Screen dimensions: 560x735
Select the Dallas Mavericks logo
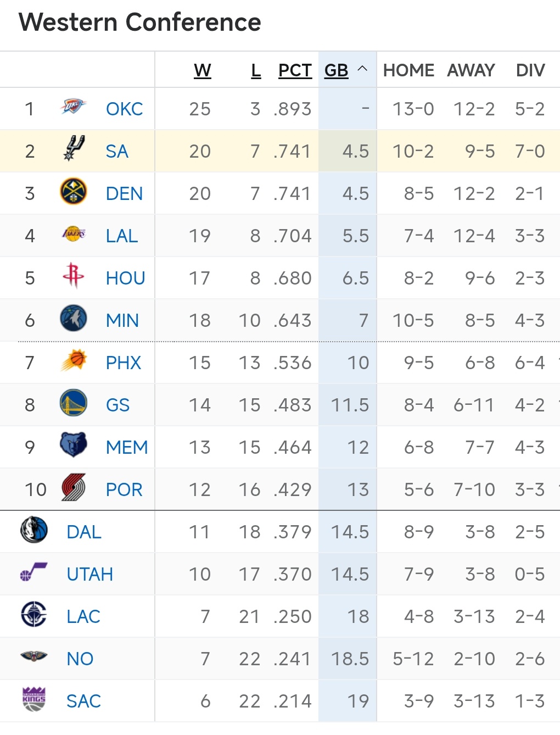pyautogui.click(x=33, y=530)
